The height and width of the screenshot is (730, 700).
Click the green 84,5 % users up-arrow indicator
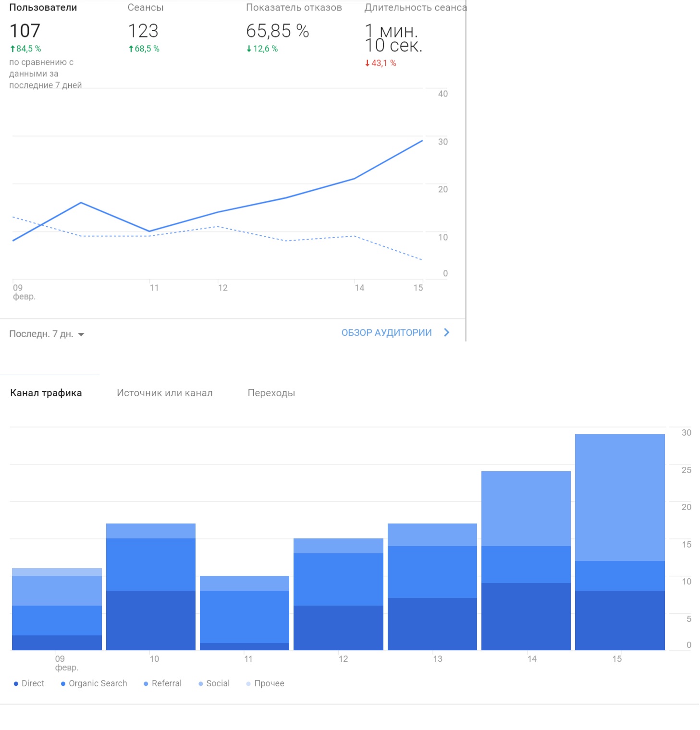(12, 49)
